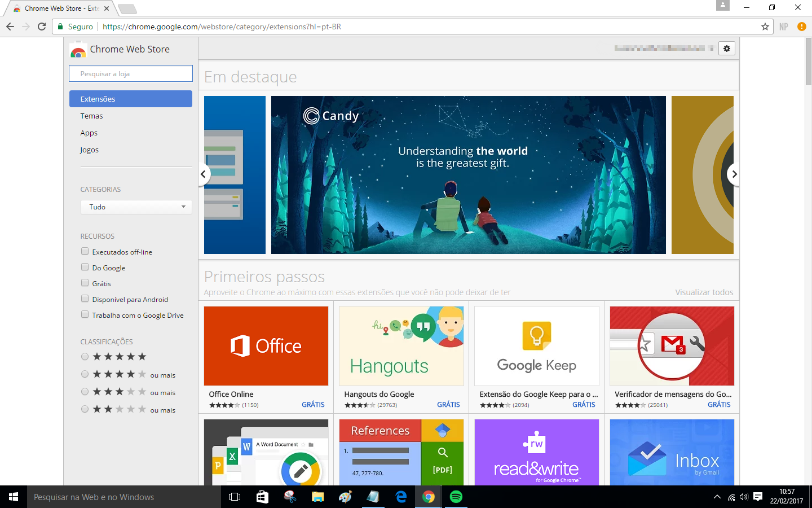Click the Pesquisar a loja search field
Viewport: 812px width, 508px height.
point(131,74)
